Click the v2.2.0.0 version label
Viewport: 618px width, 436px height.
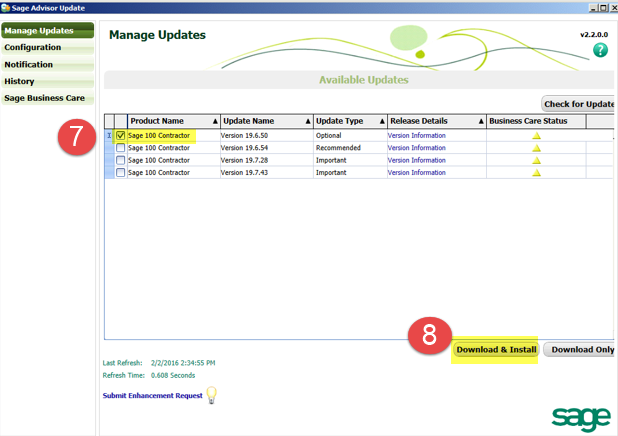point(594,35)
